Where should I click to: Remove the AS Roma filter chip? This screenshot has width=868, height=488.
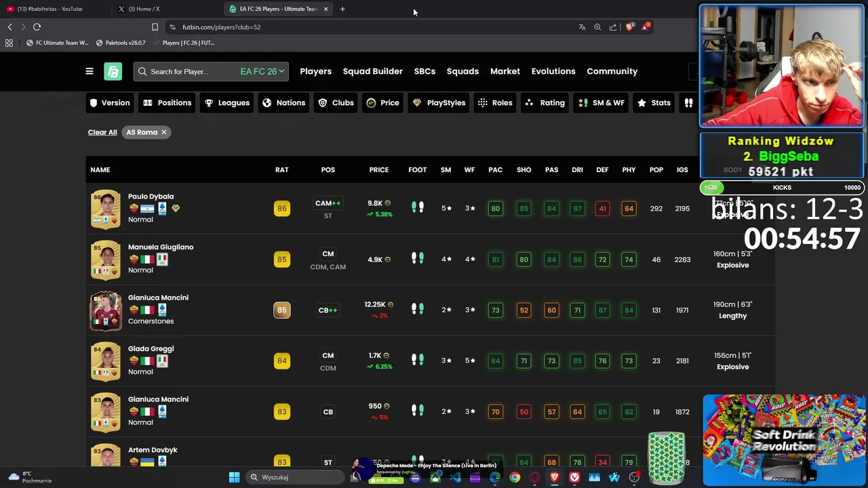163,132
